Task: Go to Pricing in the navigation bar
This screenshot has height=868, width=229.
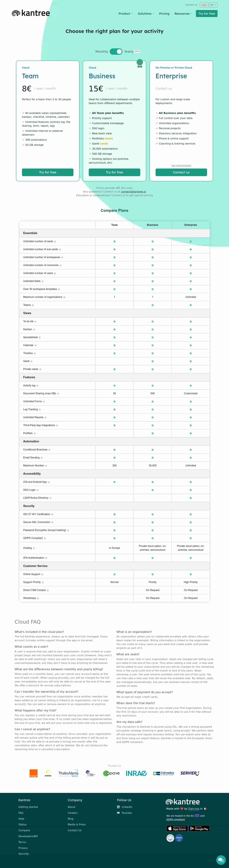Action: (x=164, y=14)
